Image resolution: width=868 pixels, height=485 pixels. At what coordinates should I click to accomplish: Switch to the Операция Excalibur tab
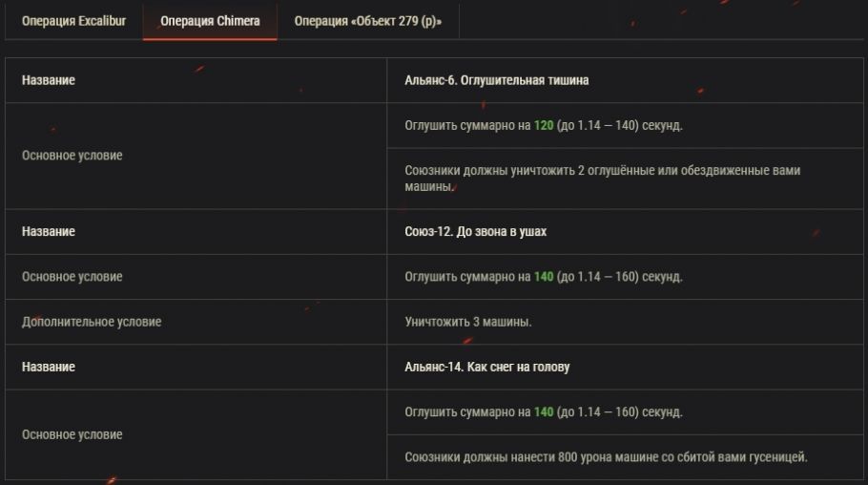(x=73, y=21)
